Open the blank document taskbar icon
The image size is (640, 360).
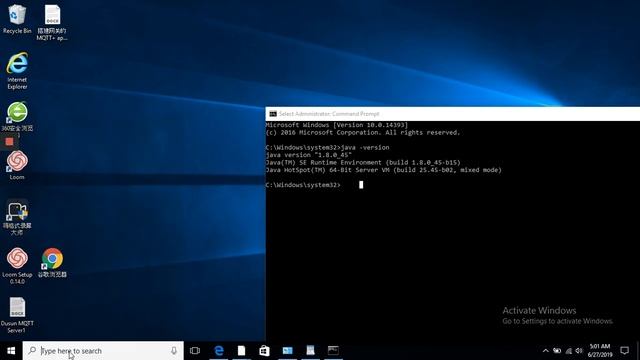tap(241, 351)
